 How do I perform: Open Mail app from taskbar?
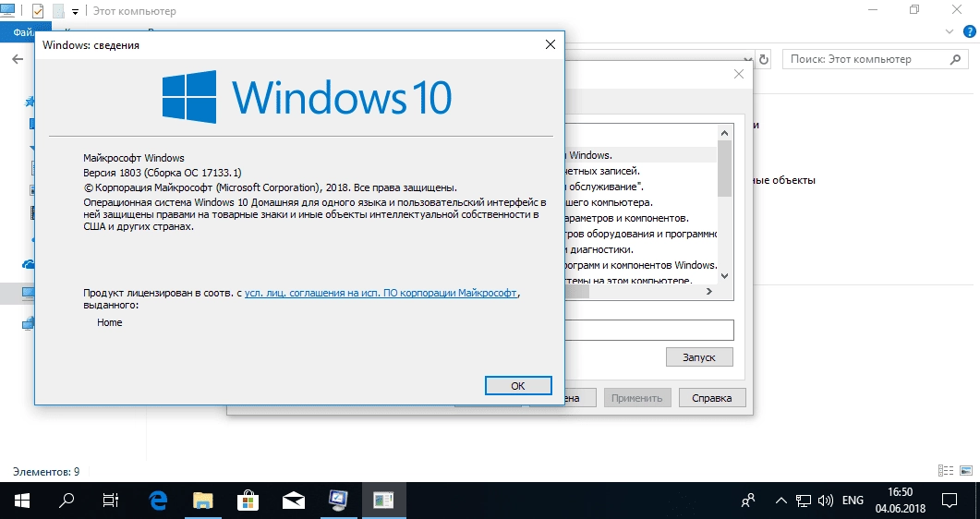click(293, 501)
